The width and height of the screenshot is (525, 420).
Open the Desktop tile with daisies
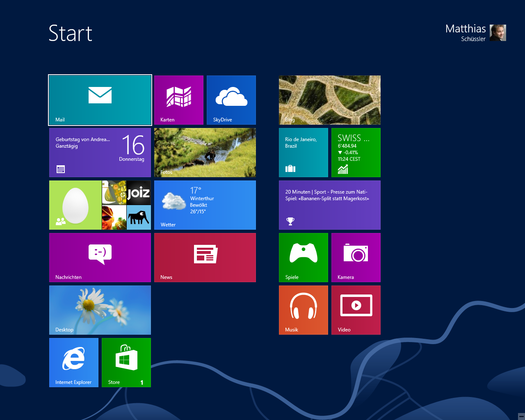(100, 310)
